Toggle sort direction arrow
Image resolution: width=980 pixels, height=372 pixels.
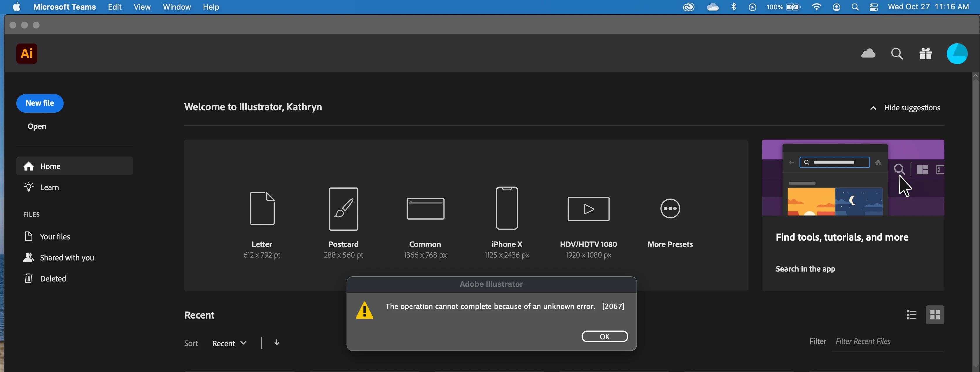[x=276, y=343]
